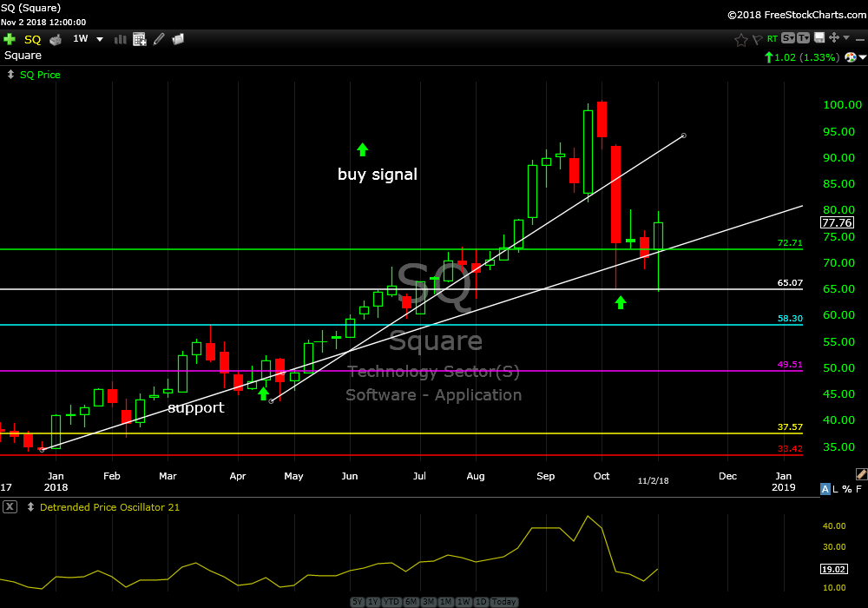
Task: Open the color palette theme picker
Action: click(852, 57)
